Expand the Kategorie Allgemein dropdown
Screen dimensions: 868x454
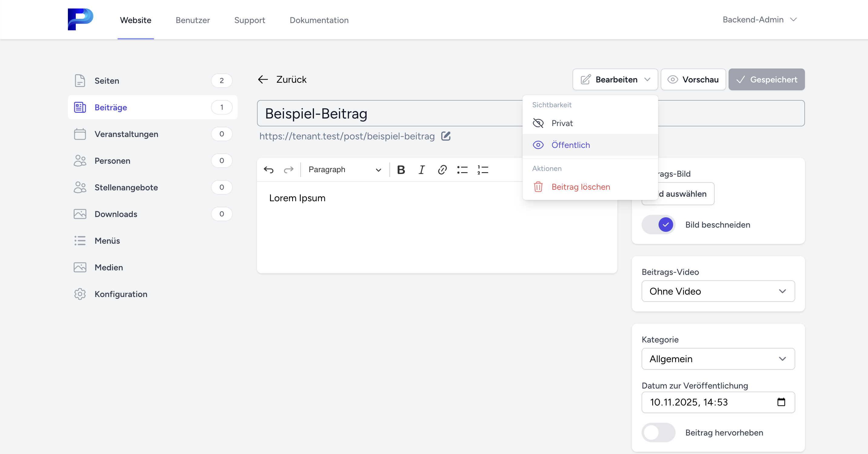718,359
